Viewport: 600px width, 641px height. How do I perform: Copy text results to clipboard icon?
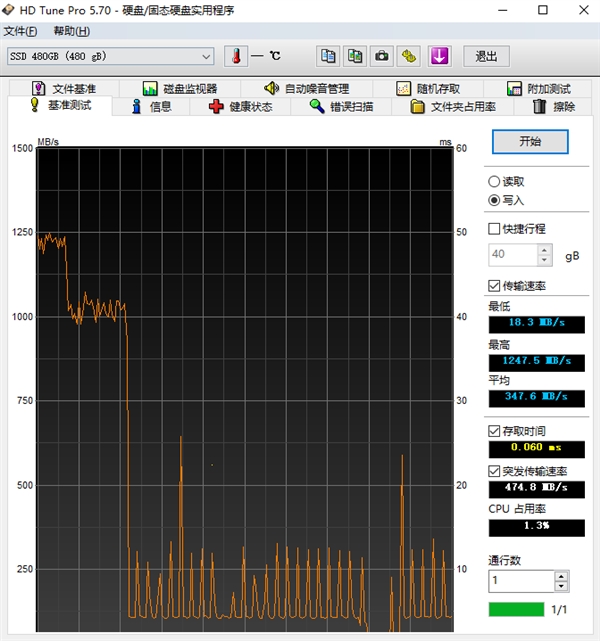pos(328,56)
